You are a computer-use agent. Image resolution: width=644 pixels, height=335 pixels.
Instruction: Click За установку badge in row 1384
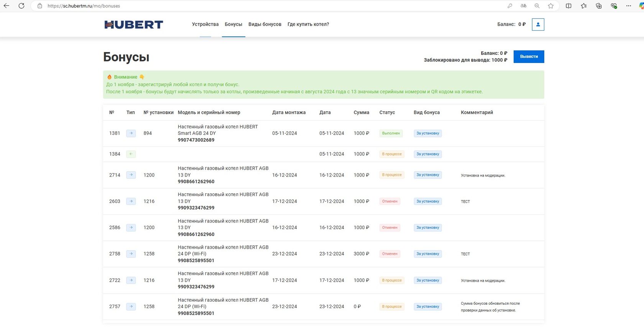pos(428,154)
